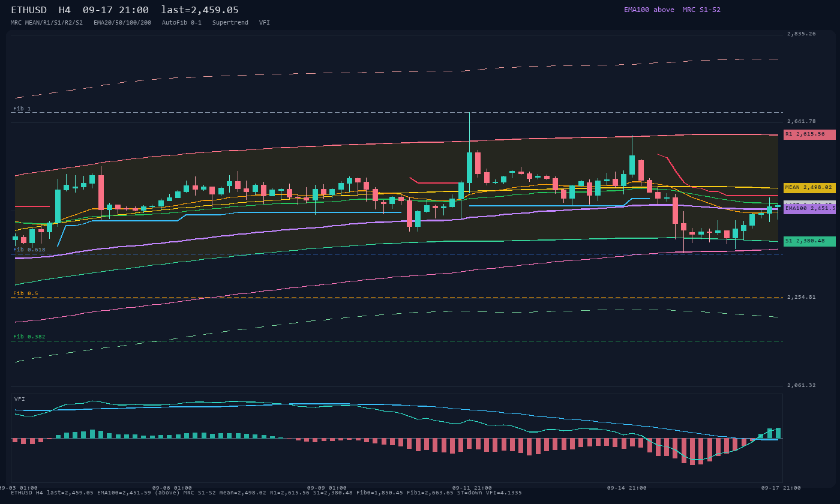Click the "MRC MEAN/R1/S1/R2/S2" indicator legend
Screen dimensions: 840x504
click(47, 23)
